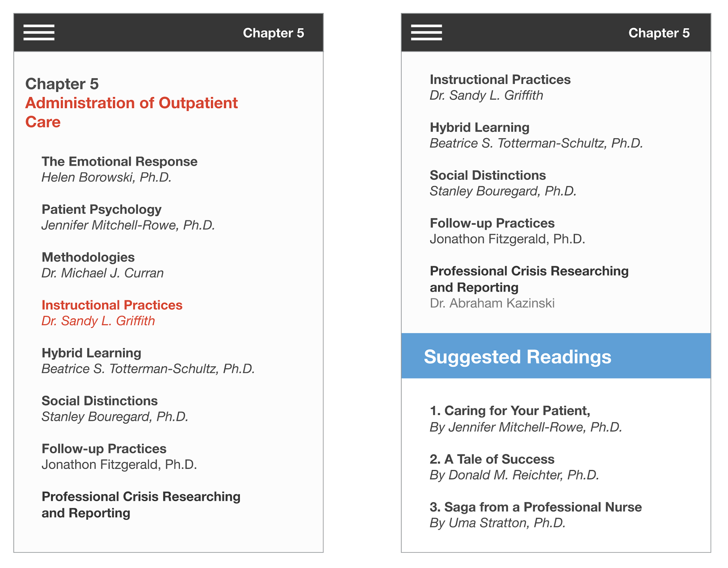The width and height of the screenshot is (728, 568).
Task: Open Instructional Practices in the right panel
Action: (500, 80)
